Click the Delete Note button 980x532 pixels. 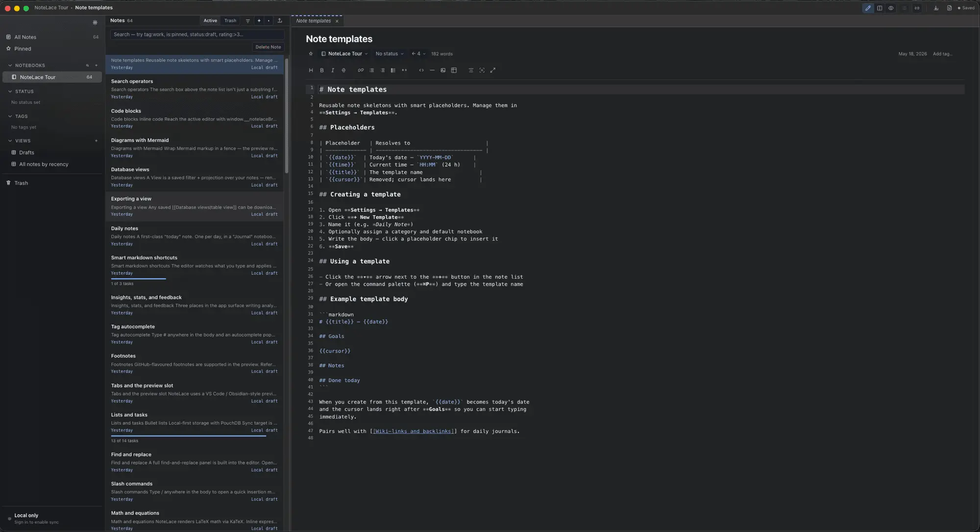(268, 47)
